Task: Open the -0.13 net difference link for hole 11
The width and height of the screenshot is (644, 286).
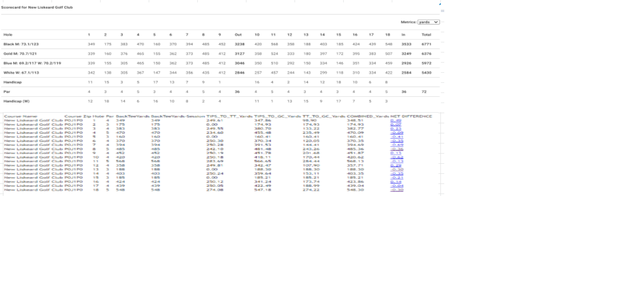Action: pos(397,161)
